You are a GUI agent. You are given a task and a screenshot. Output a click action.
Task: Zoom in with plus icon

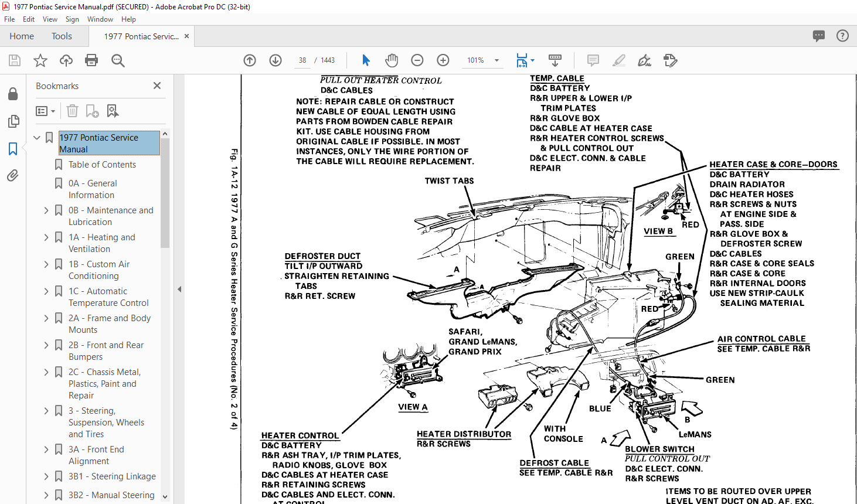443,60
